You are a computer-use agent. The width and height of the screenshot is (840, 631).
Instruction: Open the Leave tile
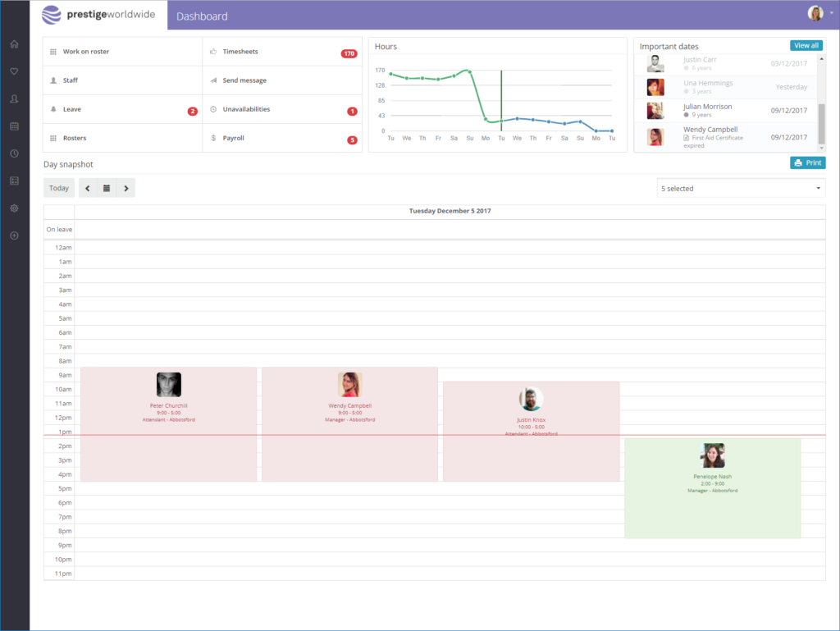[x=123, y=109]
